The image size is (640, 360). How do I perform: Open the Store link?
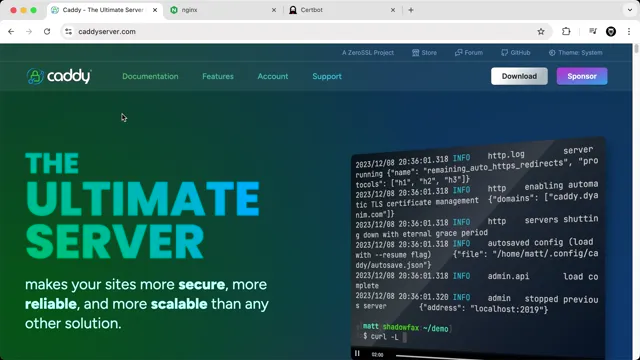424,53
